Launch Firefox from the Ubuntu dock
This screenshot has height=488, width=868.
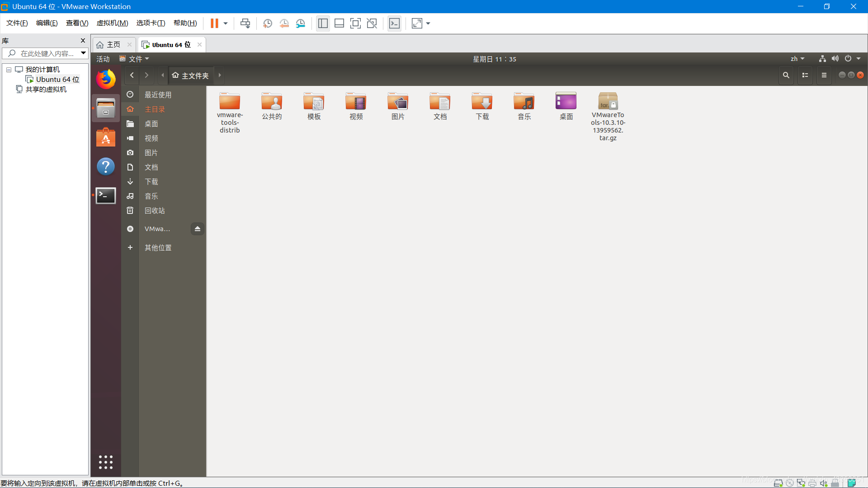pyautogui.click(x=106, y=80)
